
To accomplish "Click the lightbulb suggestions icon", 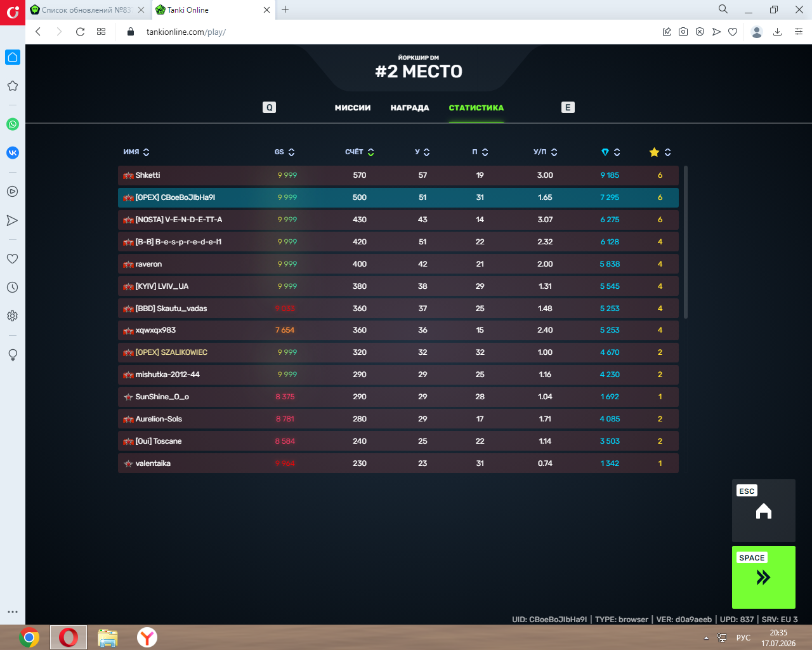I will (13, 355).
